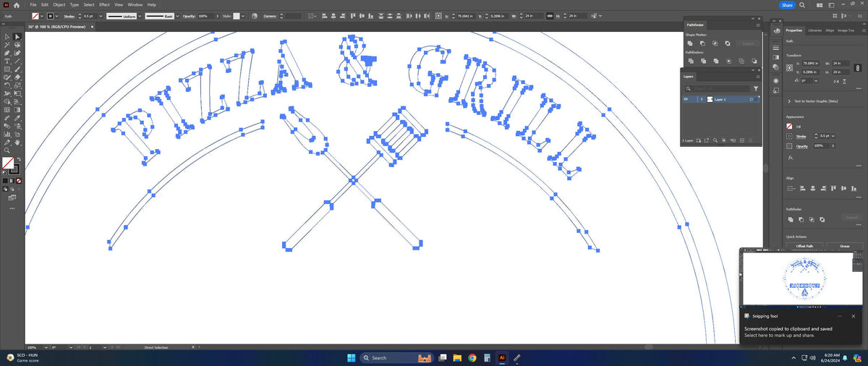Open rotation angle dropdown in Transform

816,80
